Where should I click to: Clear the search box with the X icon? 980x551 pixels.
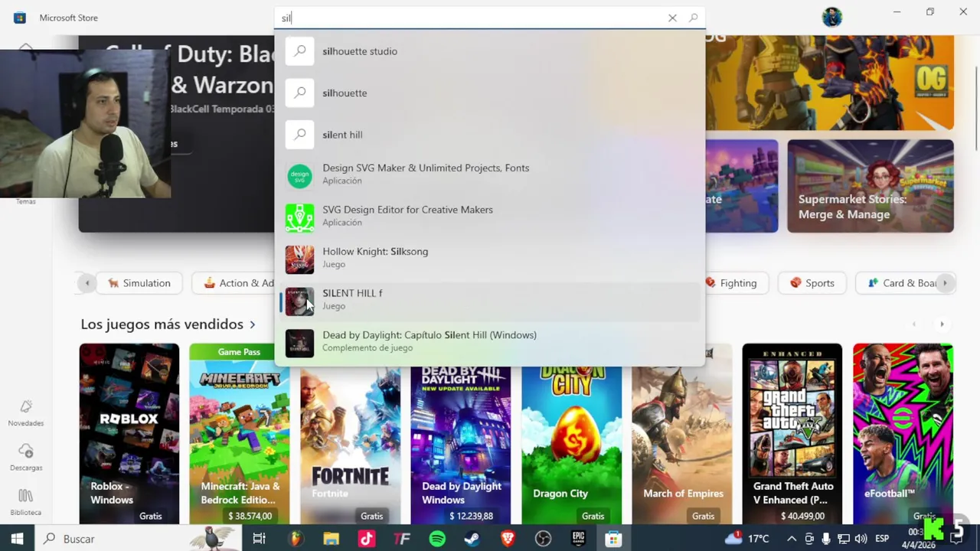pyautogui.click(x=672, y=18)
